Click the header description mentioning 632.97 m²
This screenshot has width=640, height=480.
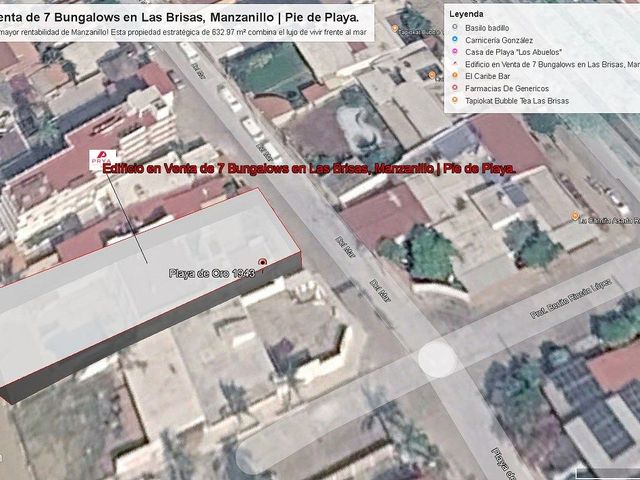(183, 32)
